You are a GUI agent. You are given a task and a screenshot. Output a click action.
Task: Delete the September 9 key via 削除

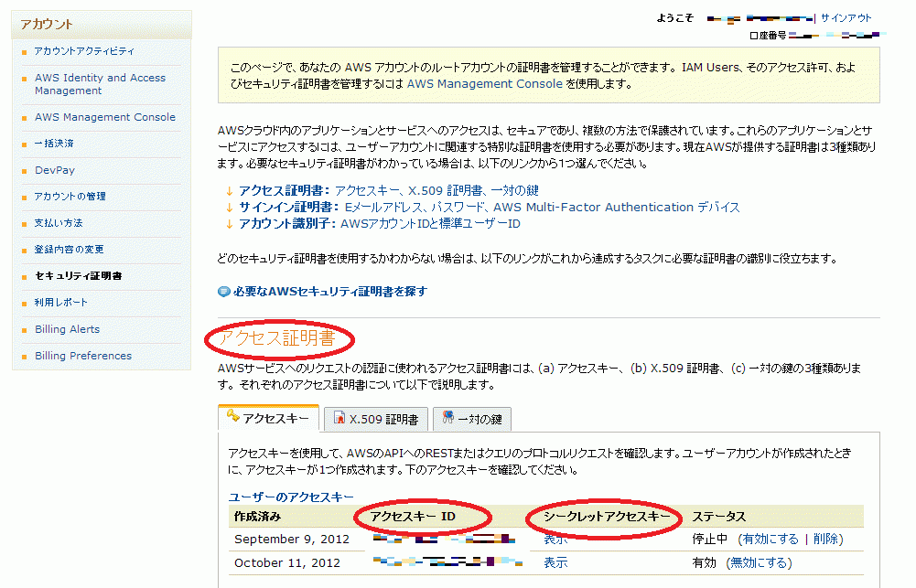coord(825,539)
